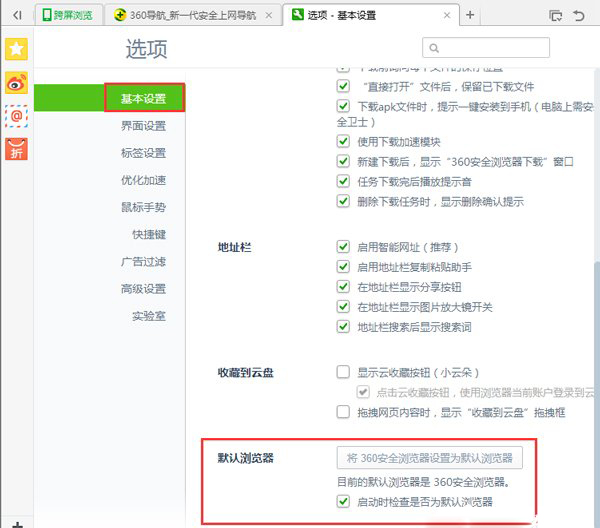The width and height of the screenshot is (600, 528).
Task: Toggle 下载apk文件时提示一键安装到手机 checkbox
Action: click(x=343, y=106)
